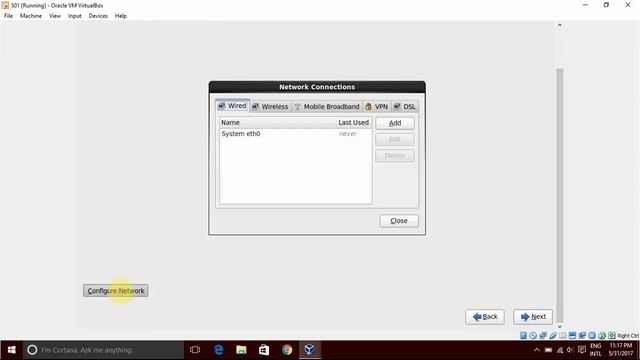Open the Input menu

(x=75, y=16)
